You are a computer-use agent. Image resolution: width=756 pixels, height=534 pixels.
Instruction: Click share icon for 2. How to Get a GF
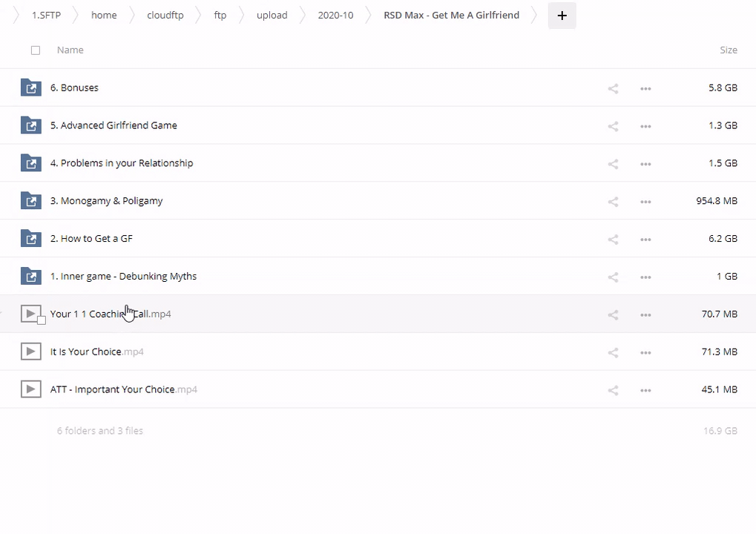[x=613, y=239]
